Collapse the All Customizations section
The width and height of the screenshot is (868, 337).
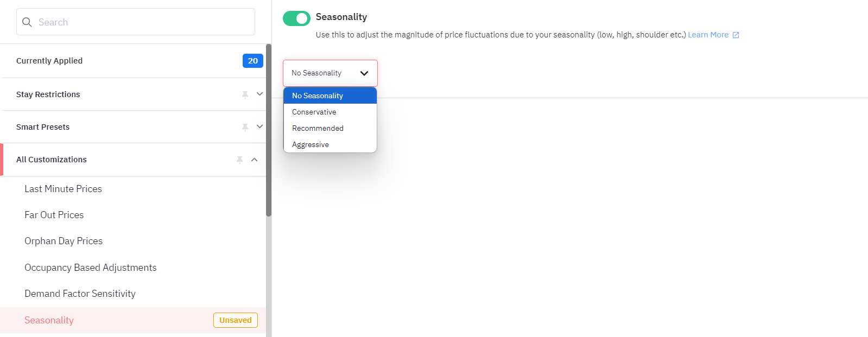(x=254, y=160)
